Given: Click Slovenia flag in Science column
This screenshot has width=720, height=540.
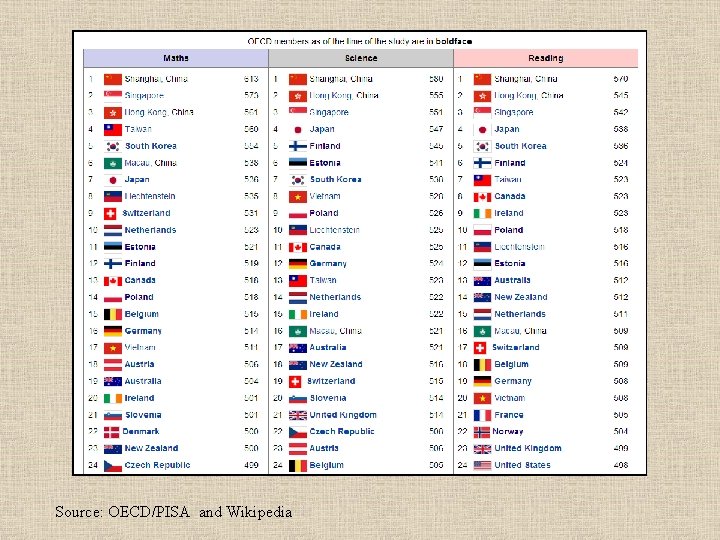Looking at the screenshot, I should (x=298, y=399).
